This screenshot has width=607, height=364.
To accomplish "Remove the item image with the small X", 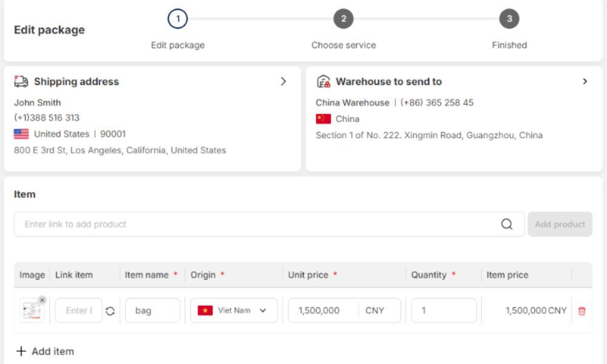I will 42,300.
